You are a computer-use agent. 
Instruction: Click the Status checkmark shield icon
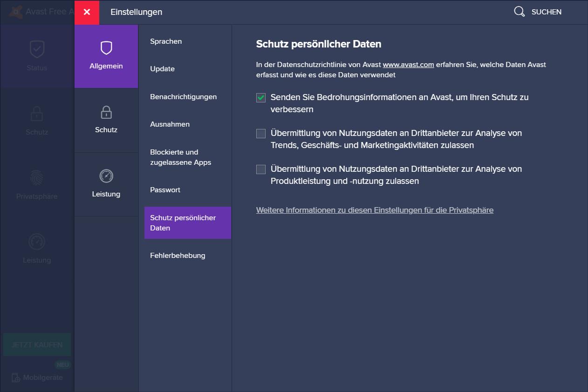click(x=37, y=49)
